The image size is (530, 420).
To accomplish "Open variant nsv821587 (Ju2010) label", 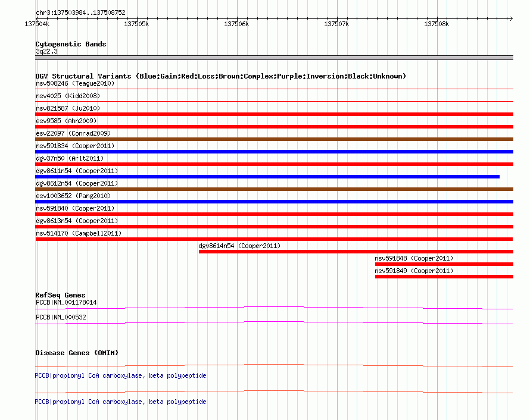I will coord(68,108).
